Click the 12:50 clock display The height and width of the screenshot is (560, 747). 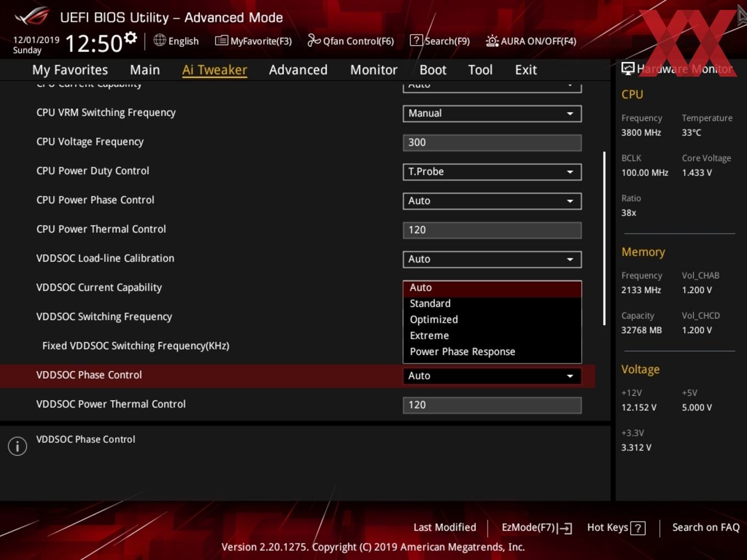click(93, 43)
